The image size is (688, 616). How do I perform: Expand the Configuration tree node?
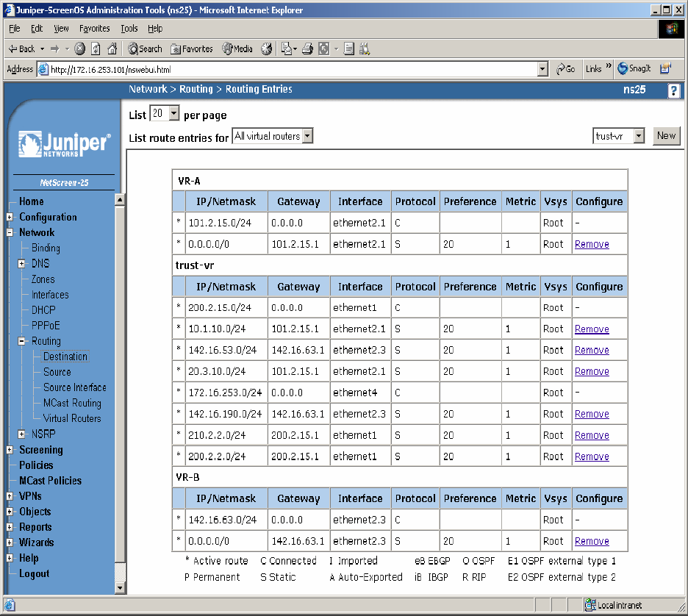(10, 217)
